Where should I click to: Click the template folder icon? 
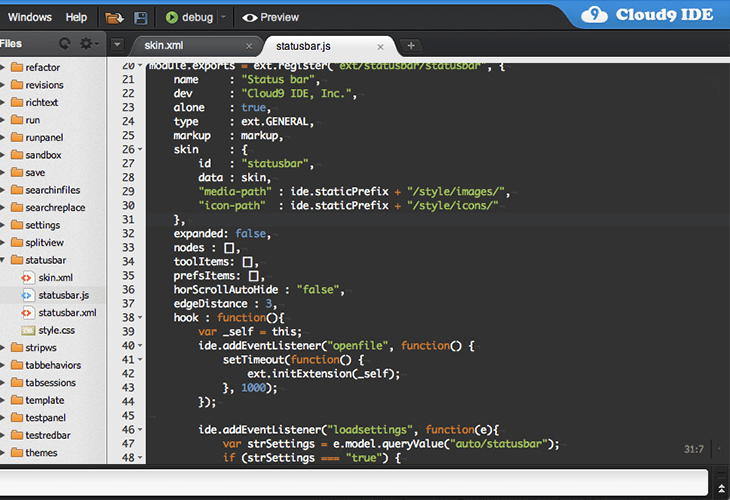[17, 400]
